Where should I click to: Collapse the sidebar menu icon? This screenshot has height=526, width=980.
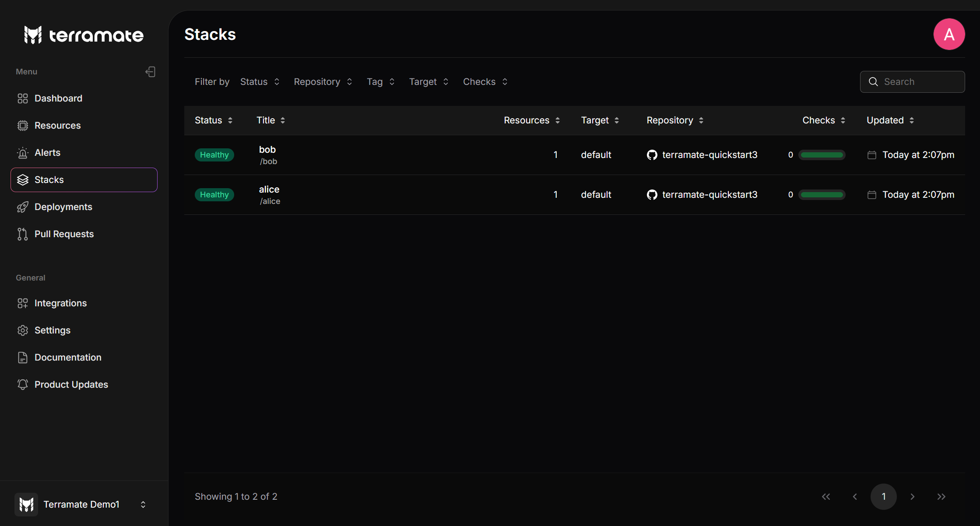coord(151,72)
